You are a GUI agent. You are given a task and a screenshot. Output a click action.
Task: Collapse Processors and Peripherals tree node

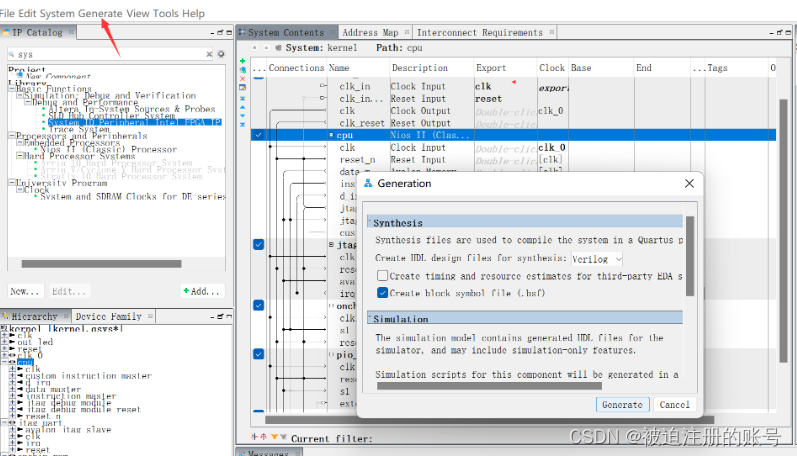[x=11, y=135]
